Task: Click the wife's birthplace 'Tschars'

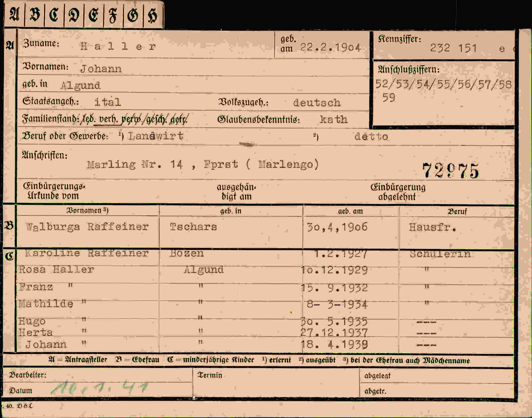Action: [194, 227]
